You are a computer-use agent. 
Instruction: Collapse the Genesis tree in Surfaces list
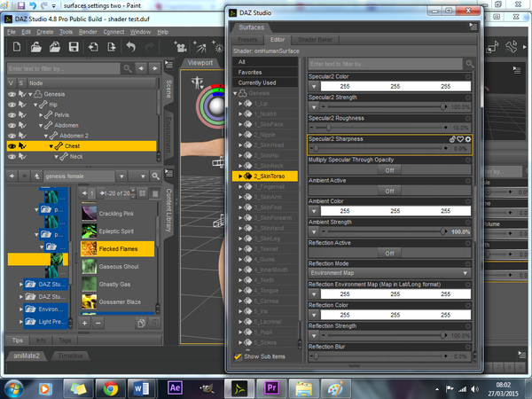[x=235, y=93]
